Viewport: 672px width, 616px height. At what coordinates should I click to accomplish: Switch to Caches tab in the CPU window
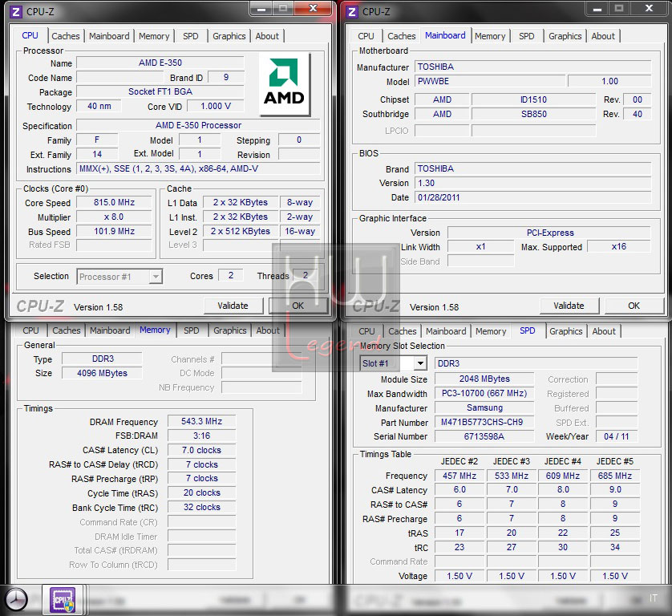point(66,36)
